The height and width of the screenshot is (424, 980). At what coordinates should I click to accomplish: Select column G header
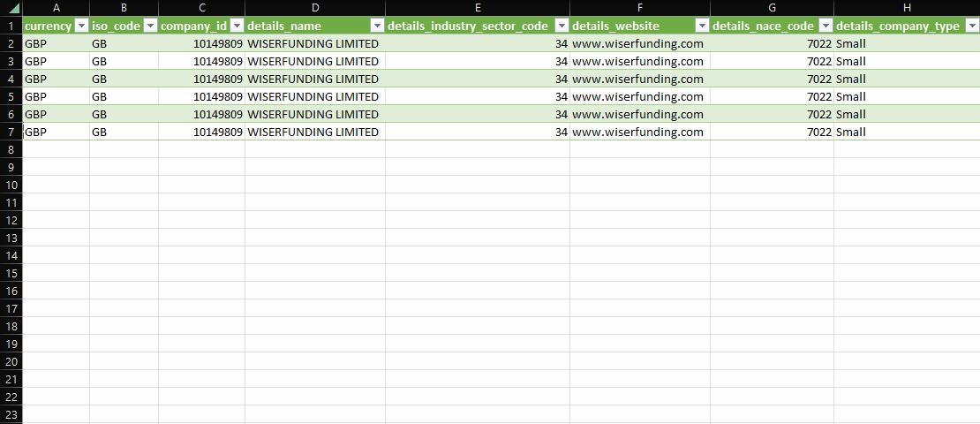772,8
